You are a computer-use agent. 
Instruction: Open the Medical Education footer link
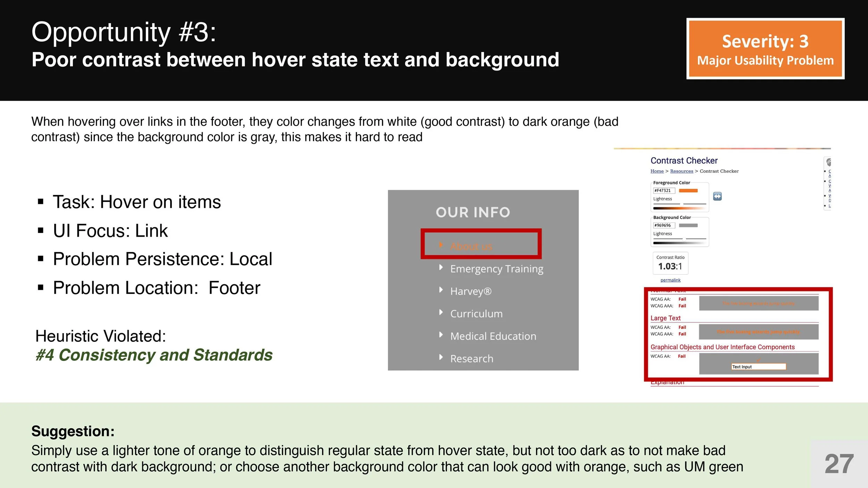click(x=493, y=336)
